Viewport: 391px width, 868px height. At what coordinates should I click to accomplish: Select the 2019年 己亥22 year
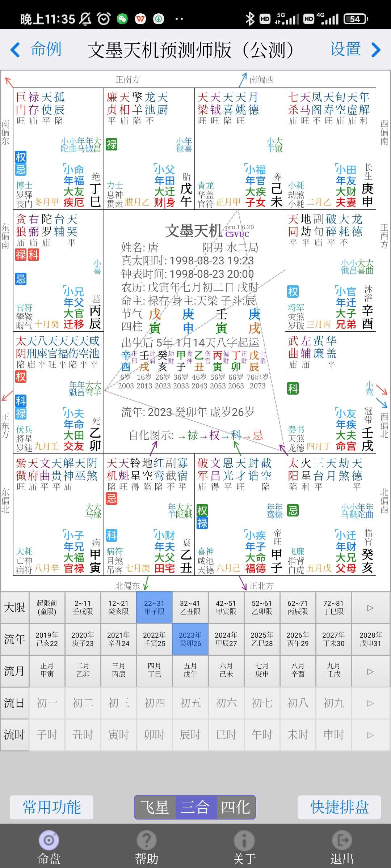tap(47, 639)
